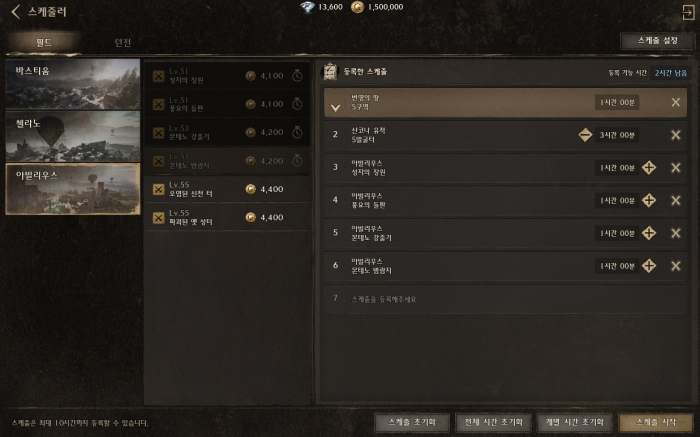Remove schedule row 6 온테노 뱀광지
Image resolution: width=700 pixels, height=437 pixels.
pos(675,266)
